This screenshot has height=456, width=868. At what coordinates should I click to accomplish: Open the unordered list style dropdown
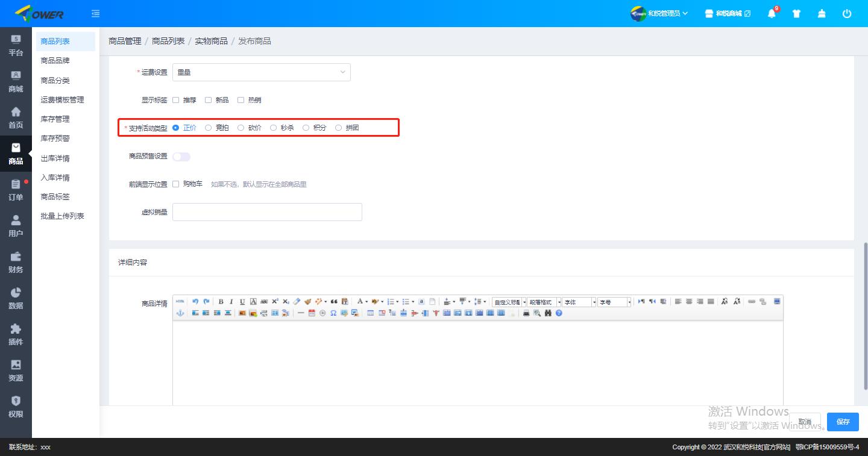point(413,301)
